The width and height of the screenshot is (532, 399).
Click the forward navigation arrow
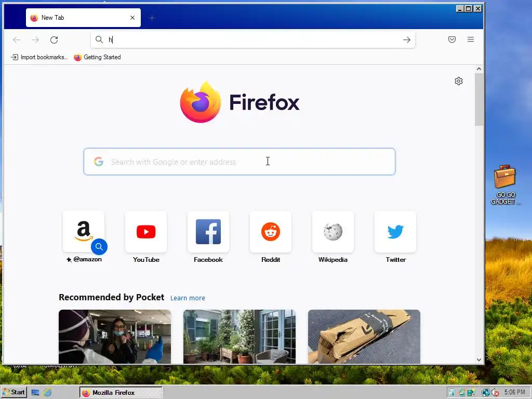[x=35, y=39]
